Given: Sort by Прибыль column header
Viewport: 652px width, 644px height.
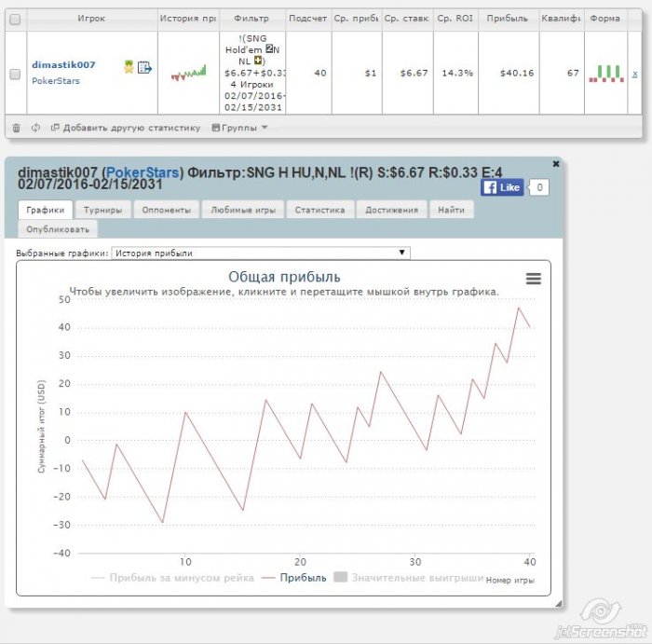Looking at the screenshot, I should point(508,19).
